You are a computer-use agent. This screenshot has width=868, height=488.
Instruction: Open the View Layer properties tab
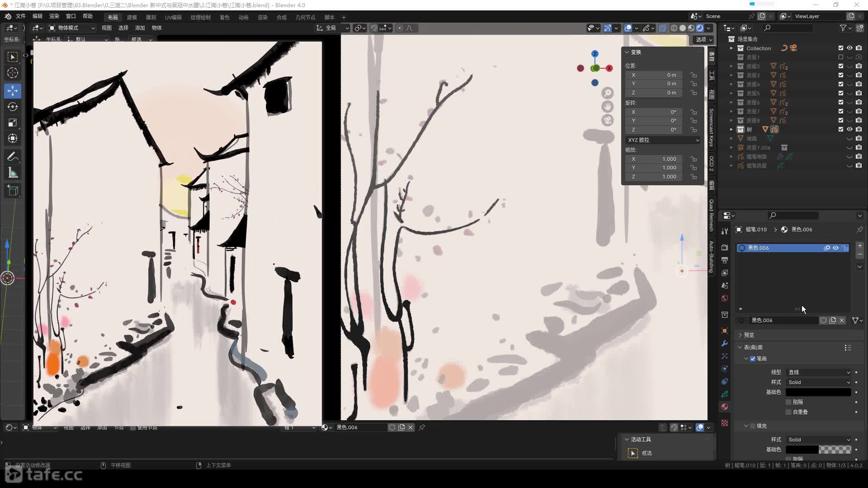[x=725, y=272]
